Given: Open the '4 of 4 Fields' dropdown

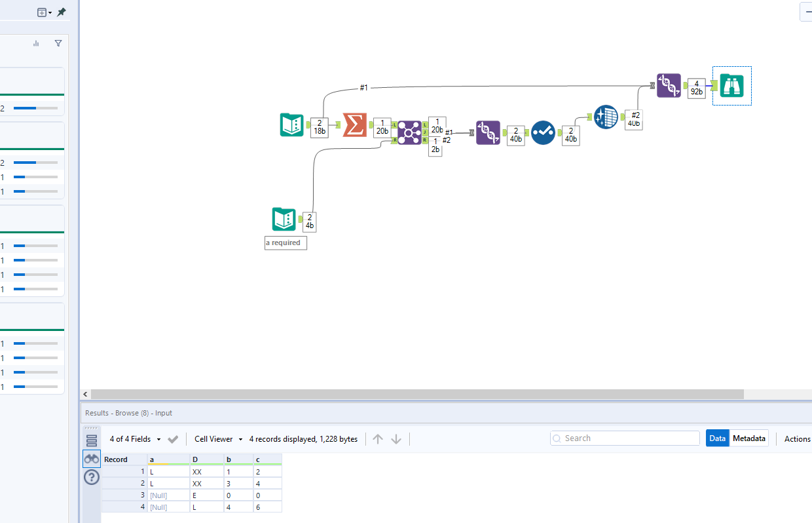Looking at the screenshot, I should [x=157, y=439].
